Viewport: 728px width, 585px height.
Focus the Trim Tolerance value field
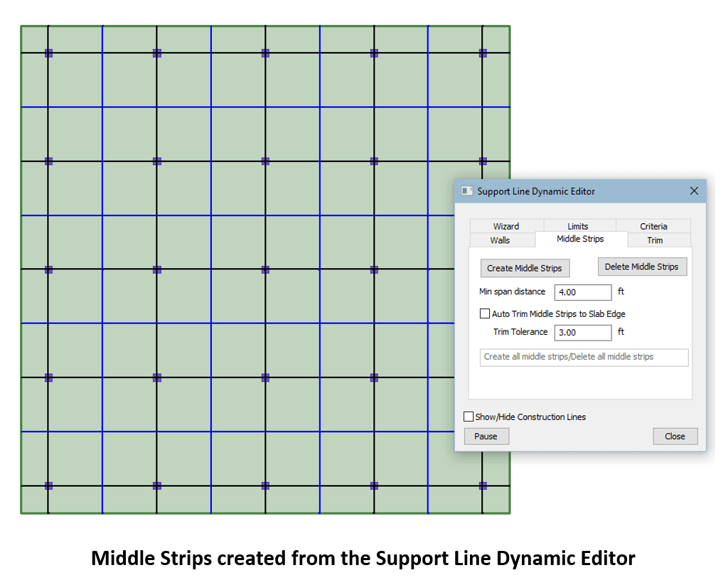tap(582, 332)
